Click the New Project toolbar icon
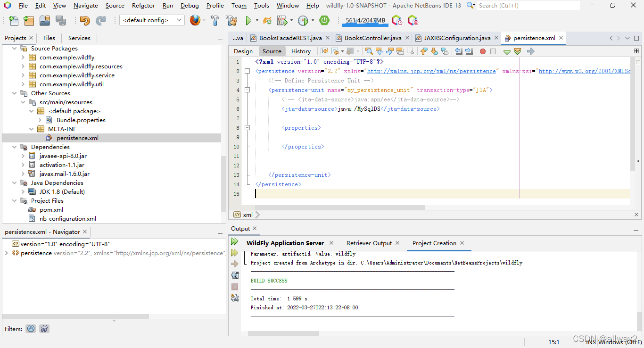 (x=29, y=20)
